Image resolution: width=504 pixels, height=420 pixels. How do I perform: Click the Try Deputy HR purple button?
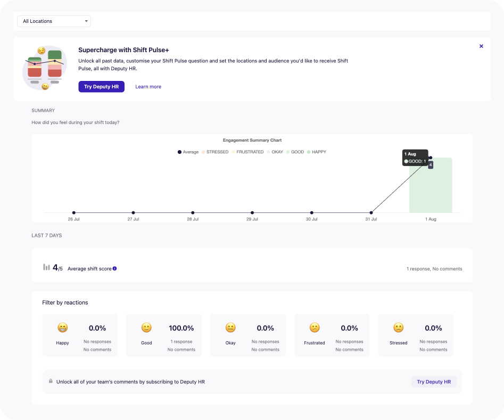coord(101,87)
